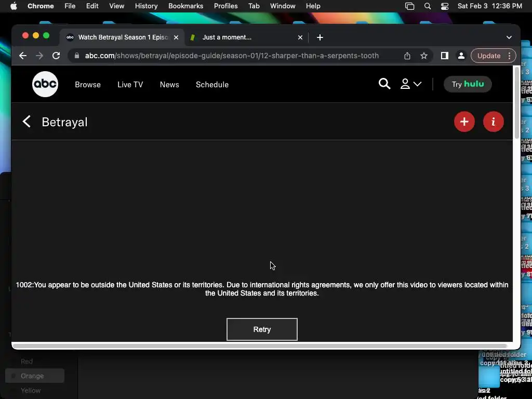The height and width of the screenshot is (399, 532).
Task: Share this page from the address bar
Action: (407, 56)
